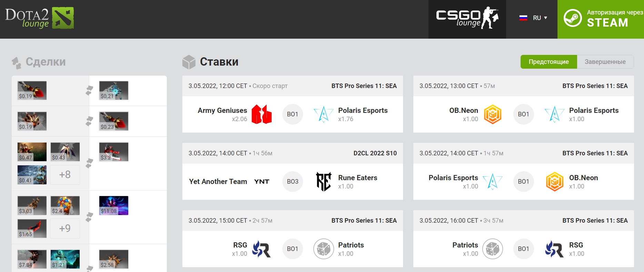Click the Сделки trades heading icon
644x272 pixels.
16,62
